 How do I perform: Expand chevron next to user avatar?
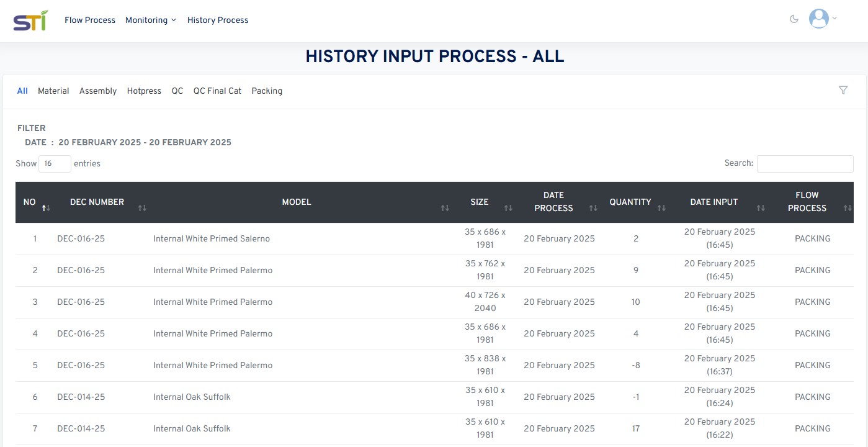[834, 19]
